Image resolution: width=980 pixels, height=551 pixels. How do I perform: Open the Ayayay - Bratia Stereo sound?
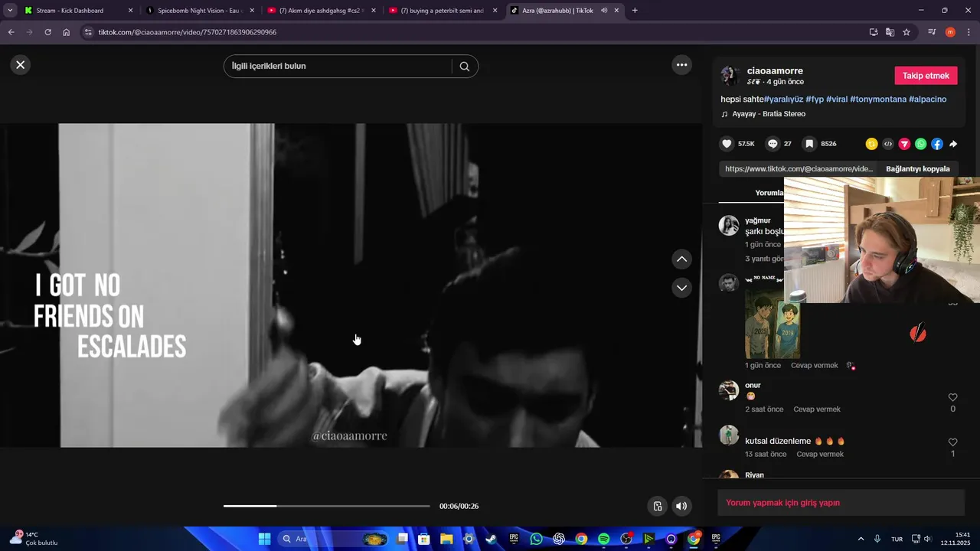click(769, 114)
